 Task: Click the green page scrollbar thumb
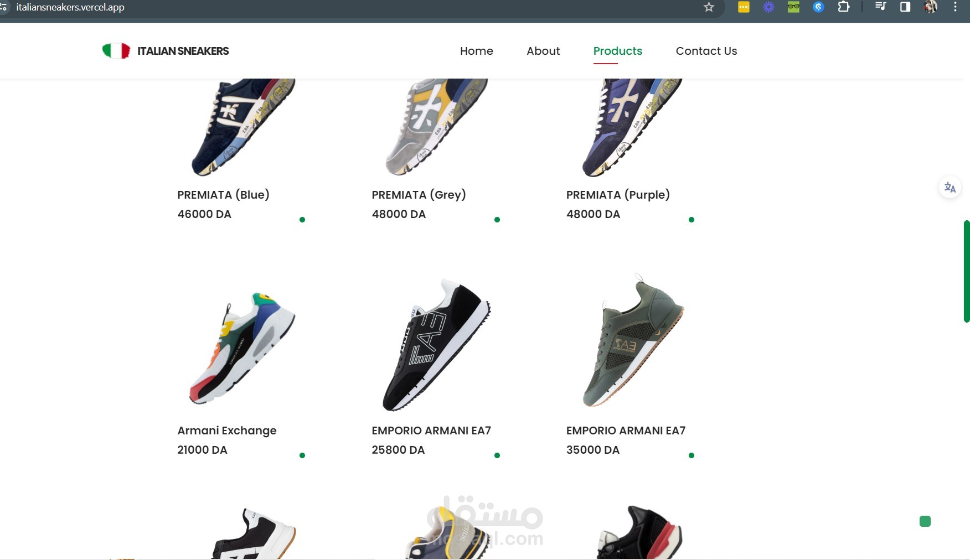(967, 271)
